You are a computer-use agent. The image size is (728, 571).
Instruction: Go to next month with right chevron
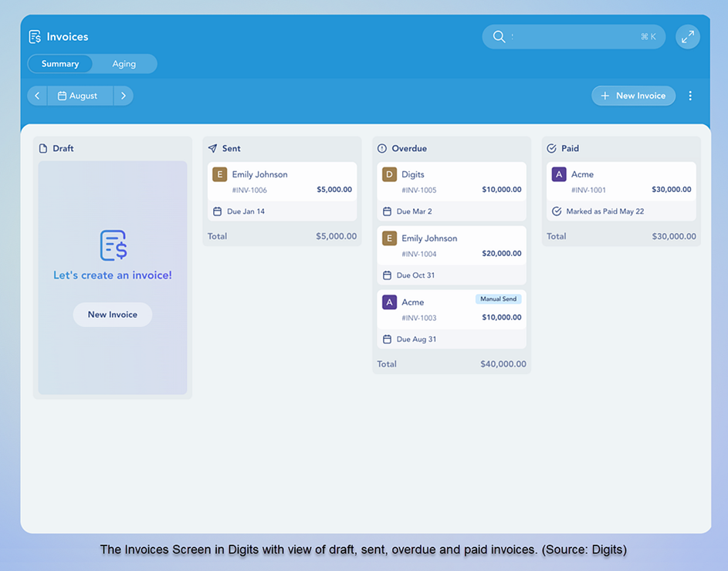124,96
